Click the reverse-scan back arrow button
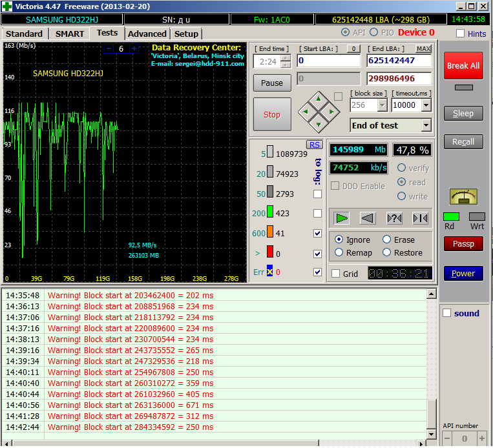The height and width of the screenshot is (448, 493). coord(368,218)
